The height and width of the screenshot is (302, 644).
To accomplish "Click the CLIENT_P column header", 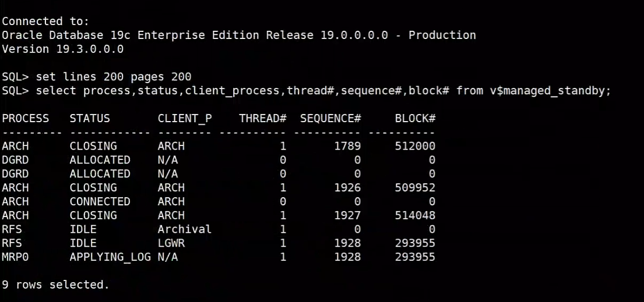I will click(x=185, y=119).
